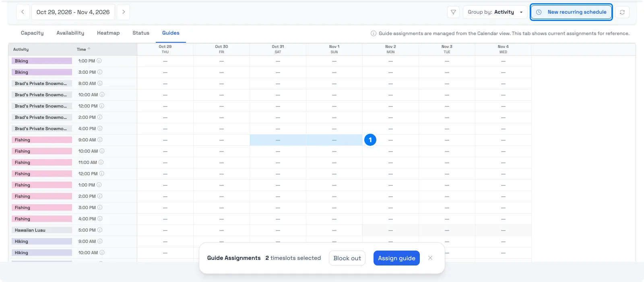
Task: Deselect Fishing 9:00 AM cell on Oct 31
Action: [x=278, y=140]
